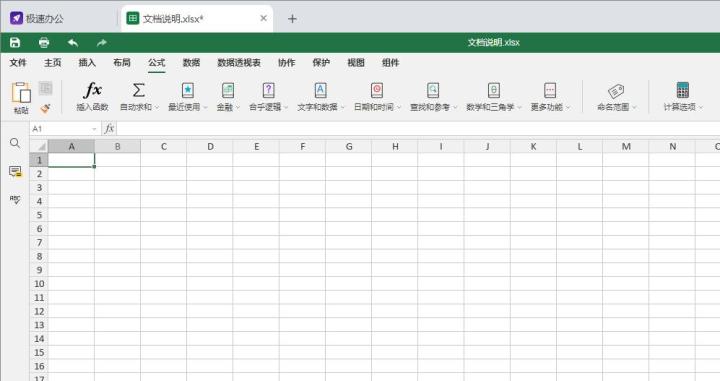Switch to the 数据 ribbon tab
This screenshot has height=381, width=720.
(191, 63)
